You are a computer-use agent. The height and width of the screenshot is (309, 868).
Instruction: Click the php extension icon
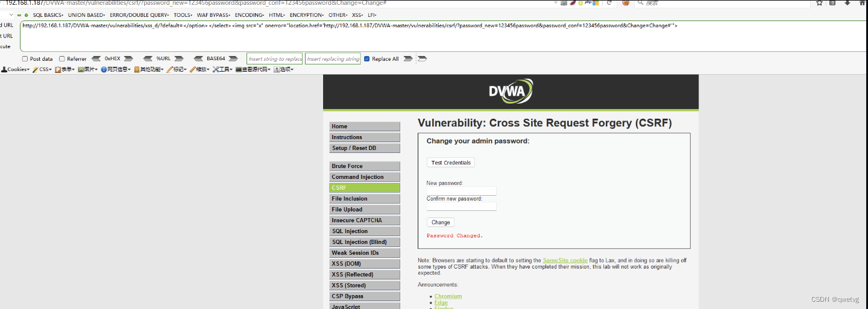[x=588, y=2]
